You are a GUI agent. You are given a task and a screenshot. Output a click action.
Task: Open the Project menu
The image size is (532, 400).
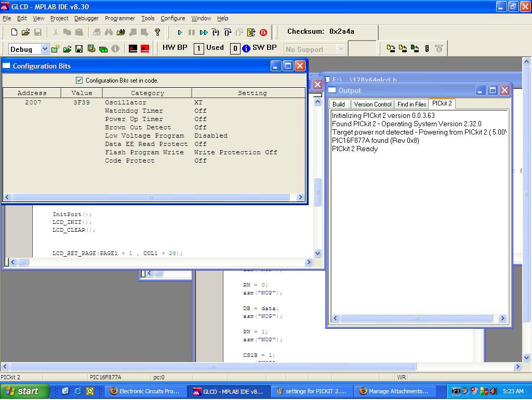pos(59,18)
